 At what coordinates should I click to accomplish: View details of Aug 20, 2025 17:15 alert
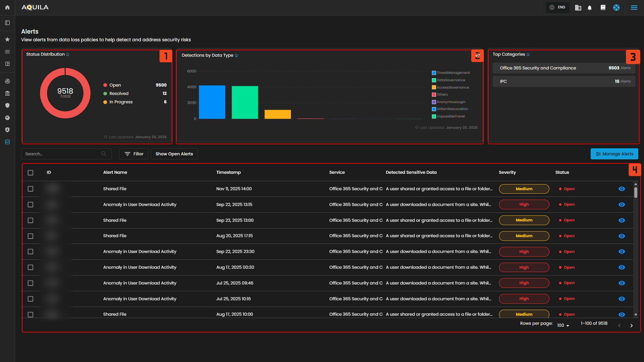pos(622,236)
